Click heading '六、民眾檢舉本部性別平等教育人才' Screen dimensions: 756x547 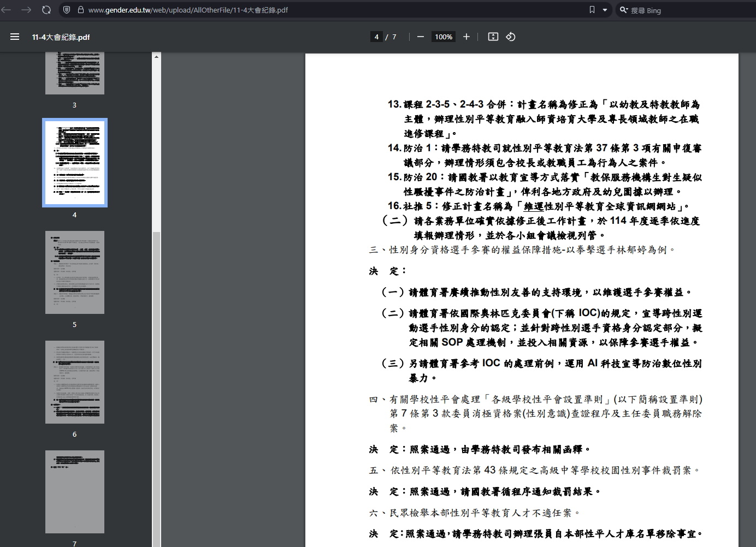[x=475, y=513]
